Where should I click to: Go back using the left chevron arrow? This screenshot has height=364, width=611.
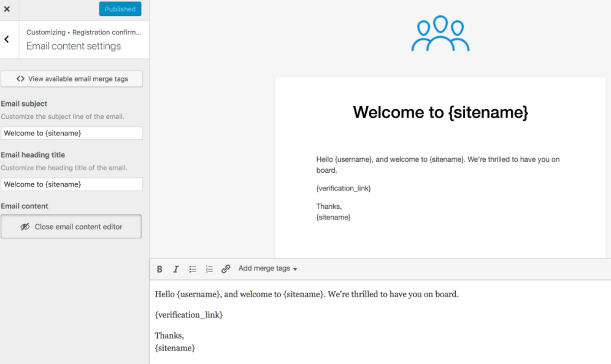(x=7, y=39)
